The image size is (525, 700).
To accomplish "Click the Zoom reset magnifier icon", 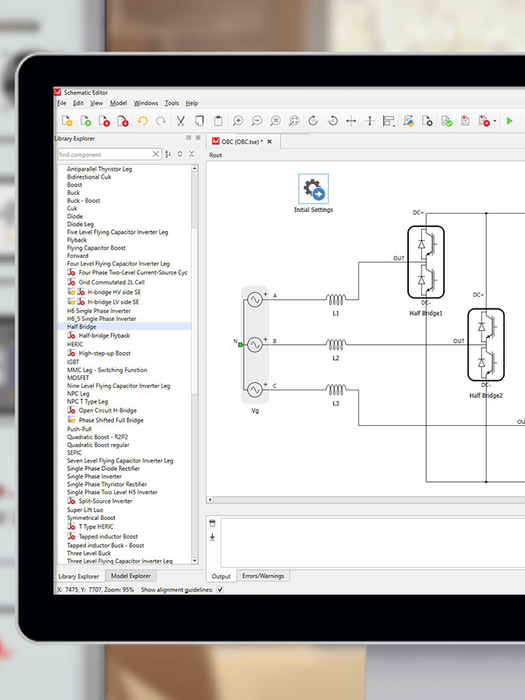I will [275, 121].
